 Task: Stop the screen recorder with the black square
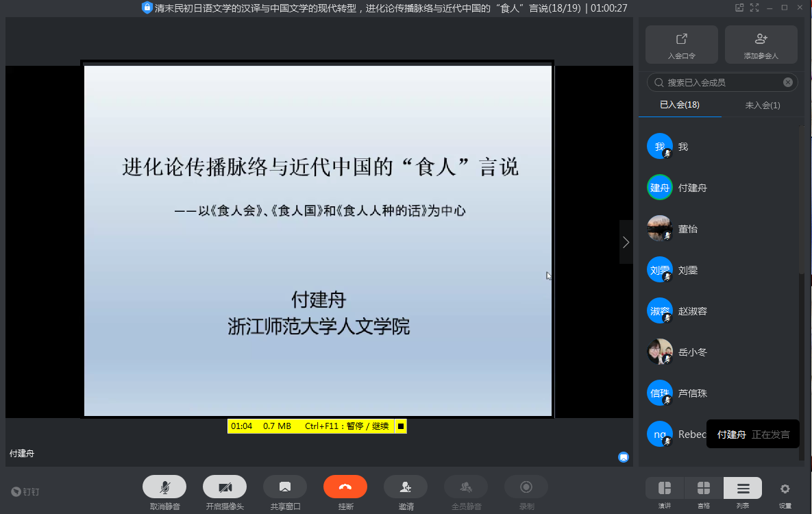401,426
